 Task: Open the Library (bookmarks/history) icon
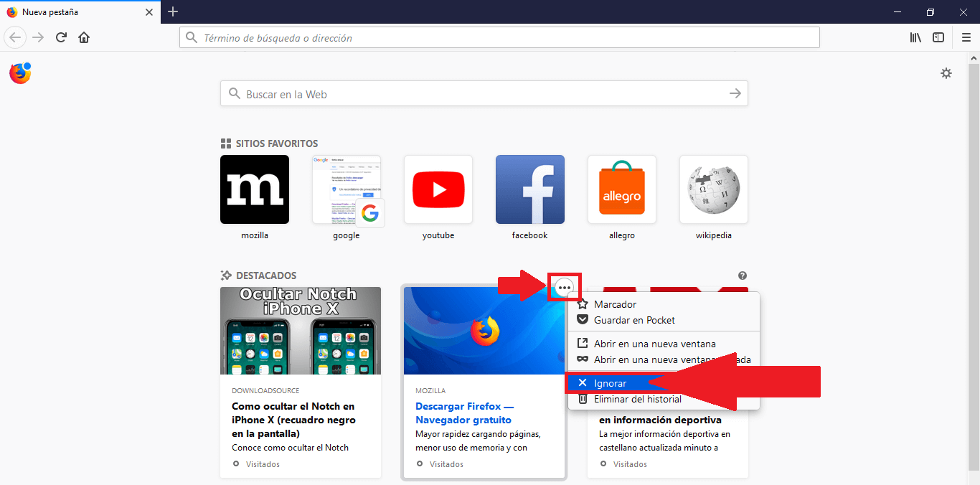[x=916, y=37]
